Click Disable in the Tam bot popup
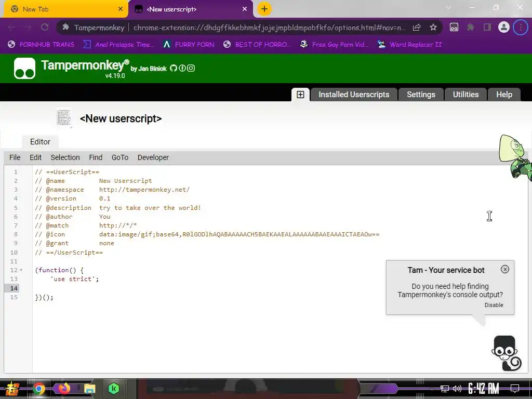This screenshot has height=399, width=532. tap(494, 305)
